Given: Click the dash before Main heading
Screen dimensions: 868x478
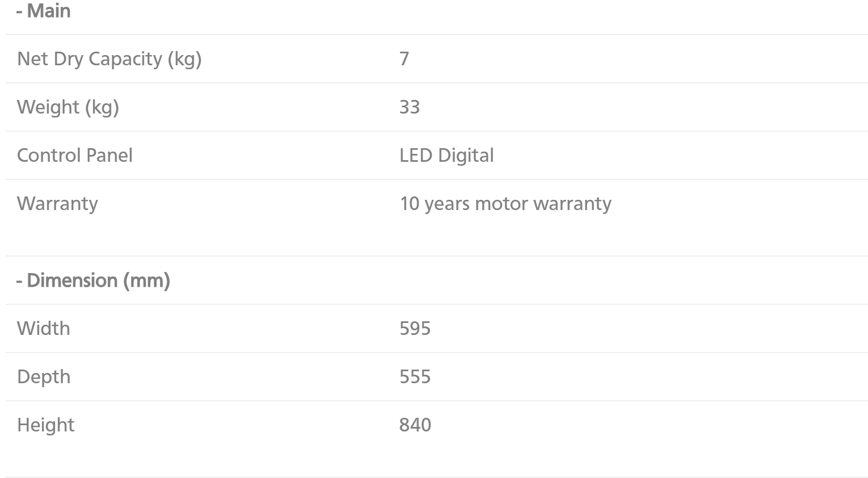Looking at the screenshot, I should pos(19,12).
